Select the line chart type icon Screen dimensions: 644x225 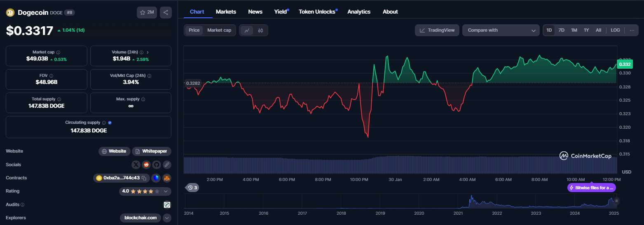click(x=247, y=30)
